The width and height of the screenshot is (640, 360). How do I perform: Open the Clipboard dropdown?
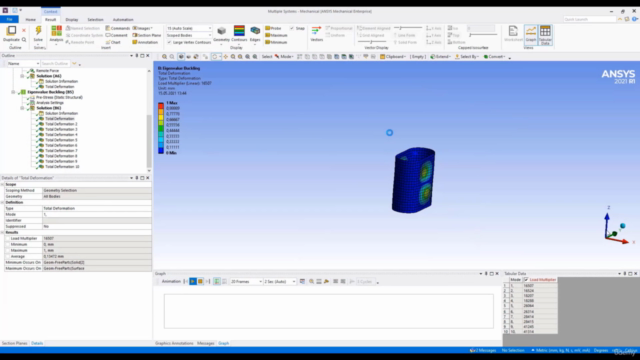[x=393, y=57]
